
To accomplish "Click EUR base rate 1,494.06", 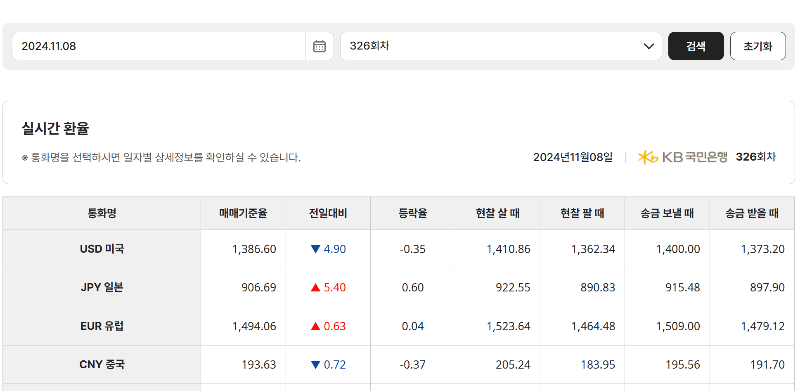I will [x=254, y=326].
